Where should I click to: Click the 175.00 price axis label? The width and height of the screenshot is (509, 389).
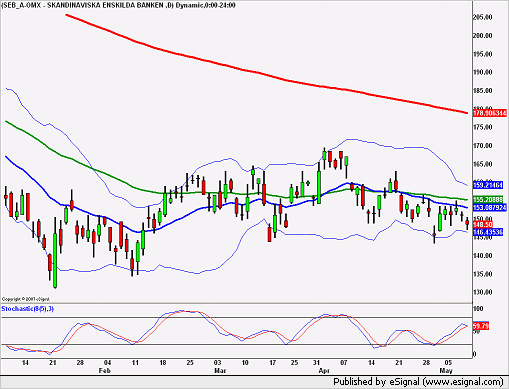[x=483, y=127]
